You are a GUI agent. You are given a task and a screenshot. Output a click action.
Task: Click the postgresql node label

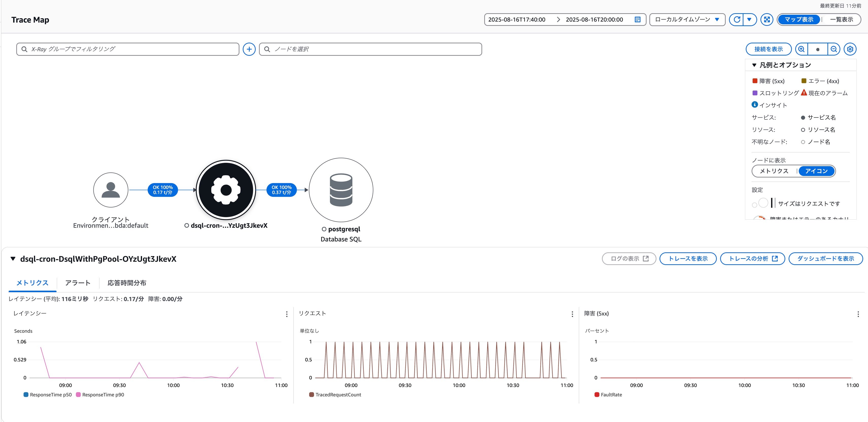click(344, 229)
